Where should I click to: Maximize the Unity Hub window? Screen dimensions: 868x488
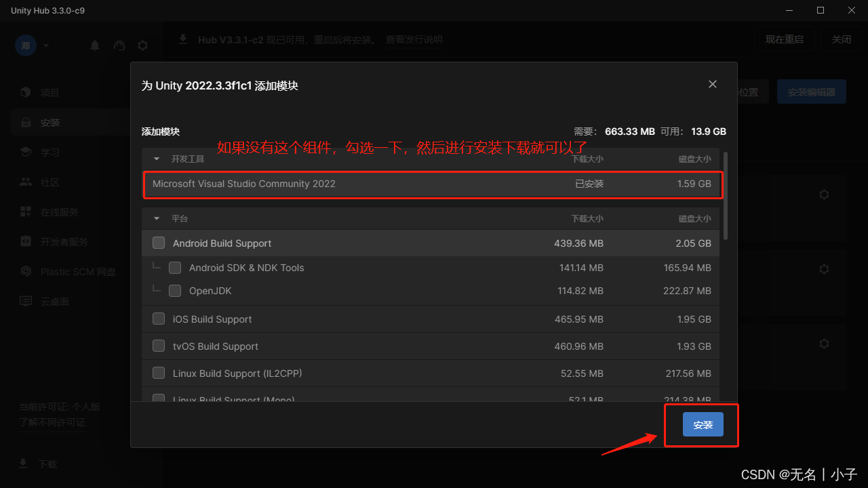(x=821, y=10)
